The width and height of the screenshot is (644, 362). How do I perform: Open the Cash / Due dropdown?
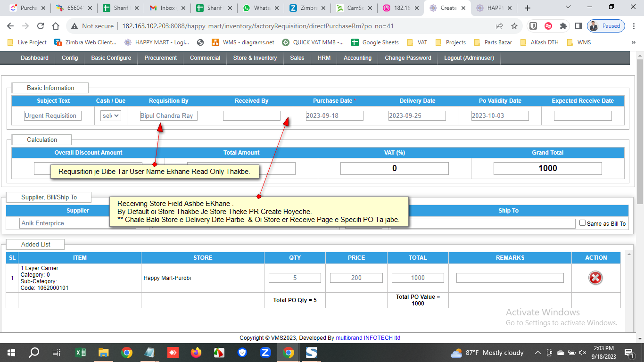tap(111, 115)
